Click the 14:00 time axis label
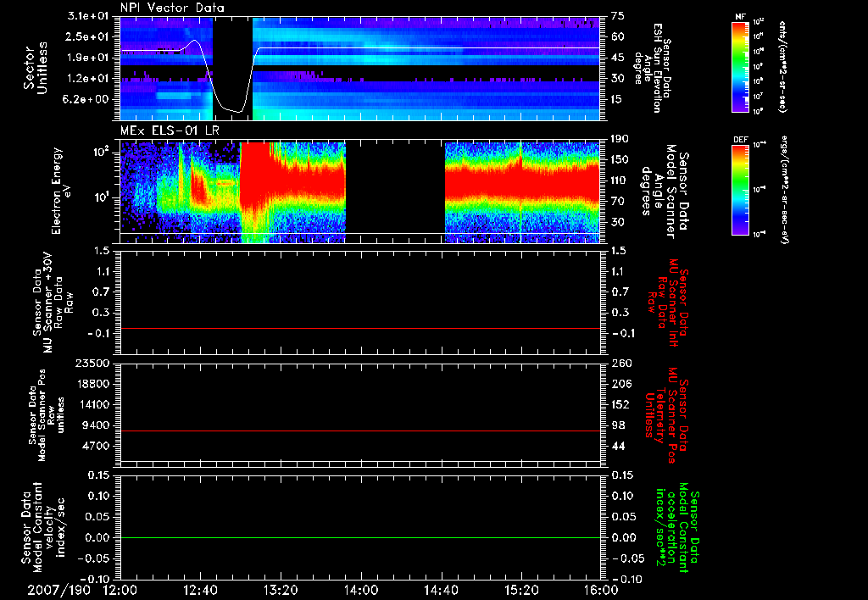 pyautogui.click(x=361, y=590)
